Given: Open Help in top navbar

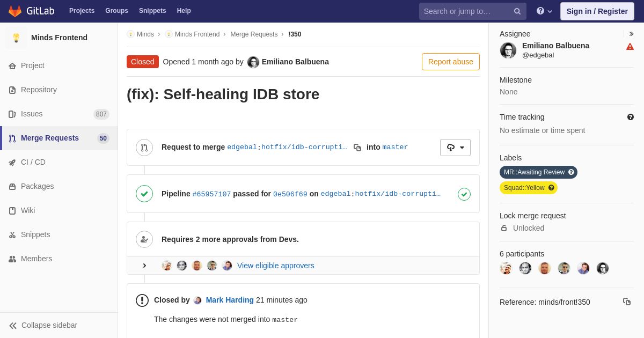Looking at the screenshot, I should pyautogui.click(x=184, y=11).
